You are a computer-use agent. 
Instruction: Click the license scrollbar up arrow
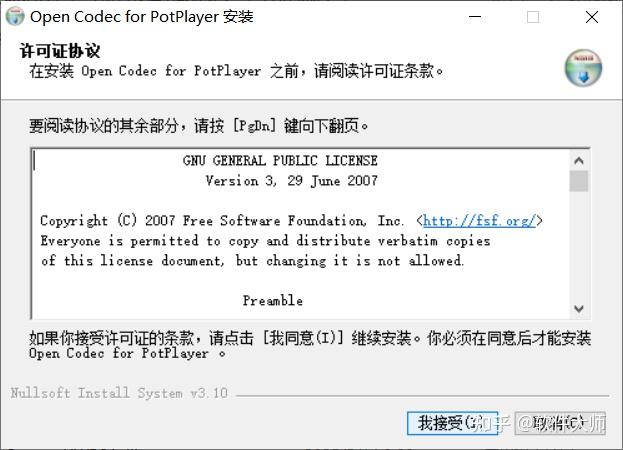(579, 160)
